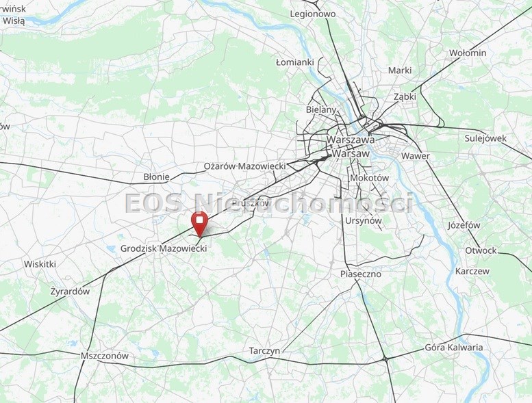Click the Ursynów district label

364,220
